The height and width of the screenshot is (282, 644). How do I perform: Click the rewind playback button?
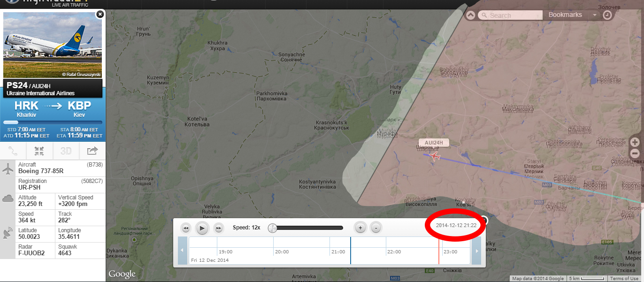click(186, 228)
